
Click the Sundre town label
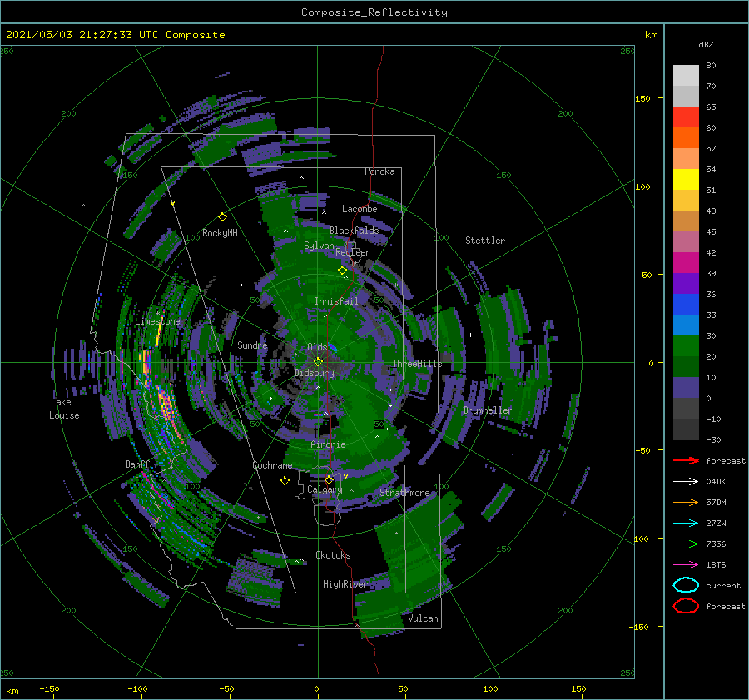click(x=252, y=345)
